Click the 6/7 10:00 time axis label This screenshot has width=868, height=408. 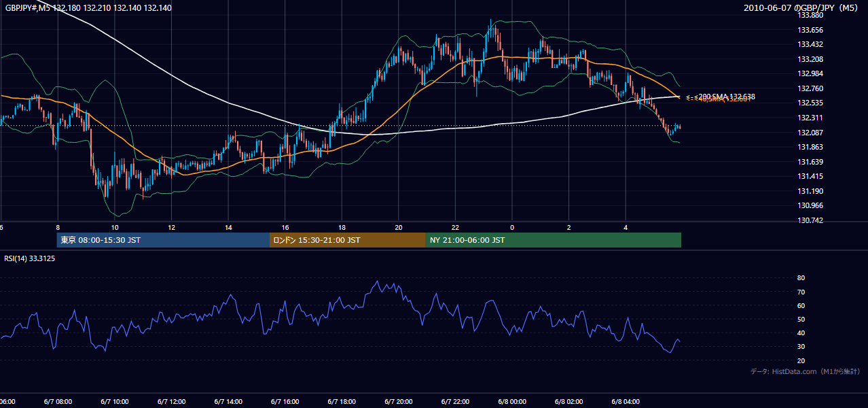click(115, 401)
